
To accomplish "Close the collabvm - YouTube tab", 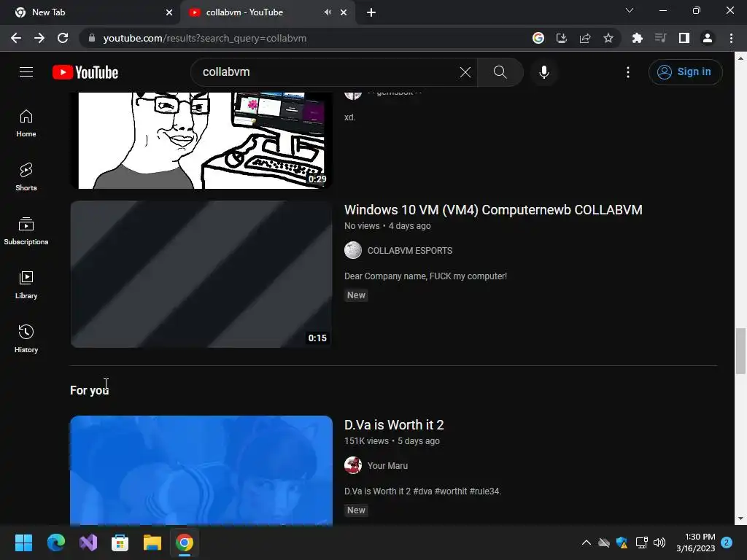I will (344, 12).
